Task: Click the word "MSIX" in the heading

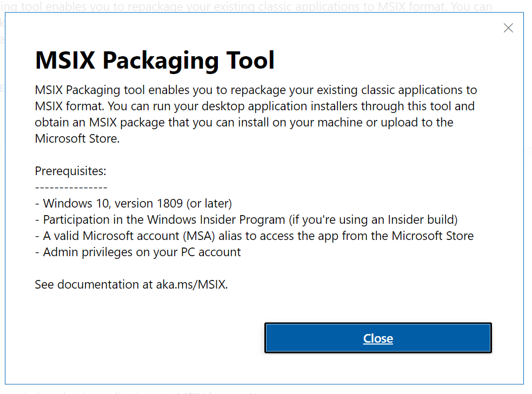Action: pyautogui.click(x=65, y=61)
